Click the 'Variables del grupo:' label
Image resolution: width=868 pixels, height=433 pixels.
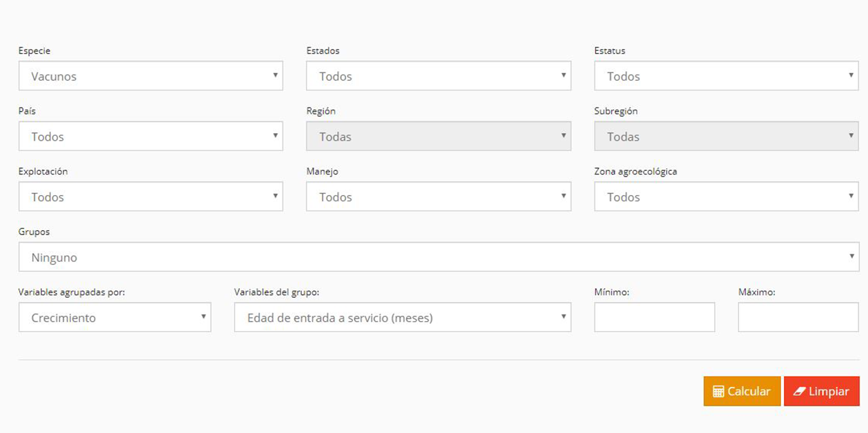276,292
